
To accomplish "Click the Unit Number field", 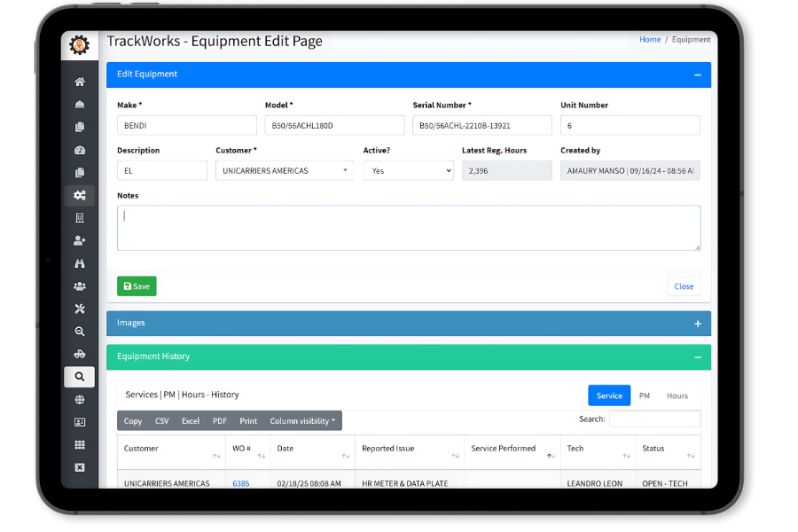I will point(630,125).
